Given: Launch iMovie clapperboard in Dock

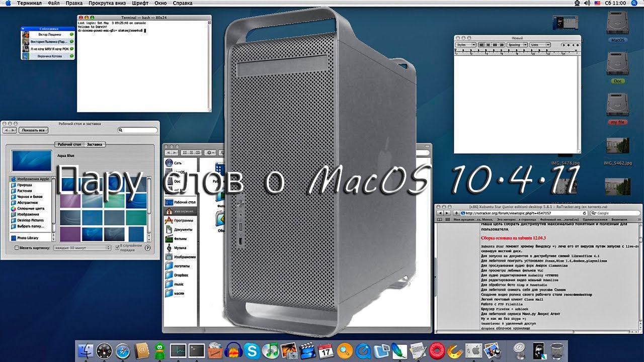Looking at the screenshot, I should (x=307, y=350).
